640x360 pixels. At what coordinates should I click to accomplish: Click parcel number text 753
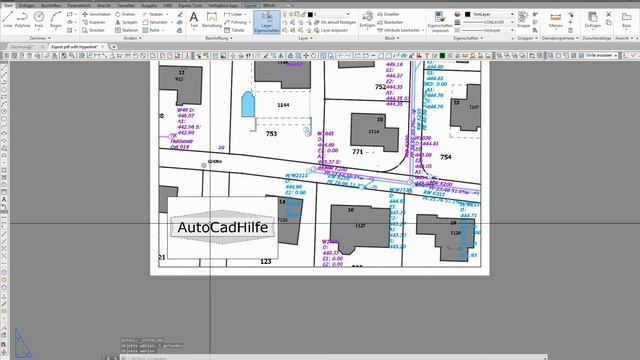(x=271, y=133)
